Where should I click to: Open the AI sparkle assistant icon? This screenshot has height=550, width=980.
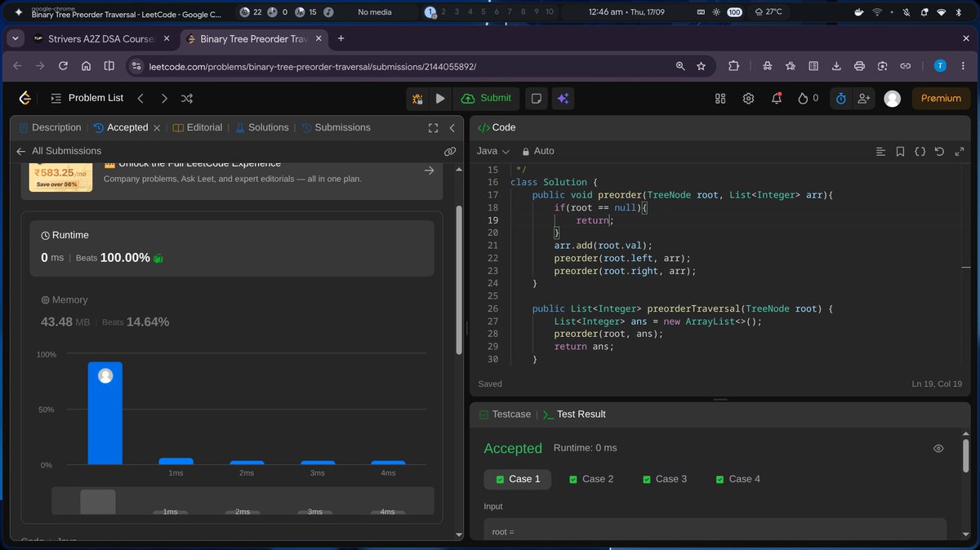coord(563,98)
